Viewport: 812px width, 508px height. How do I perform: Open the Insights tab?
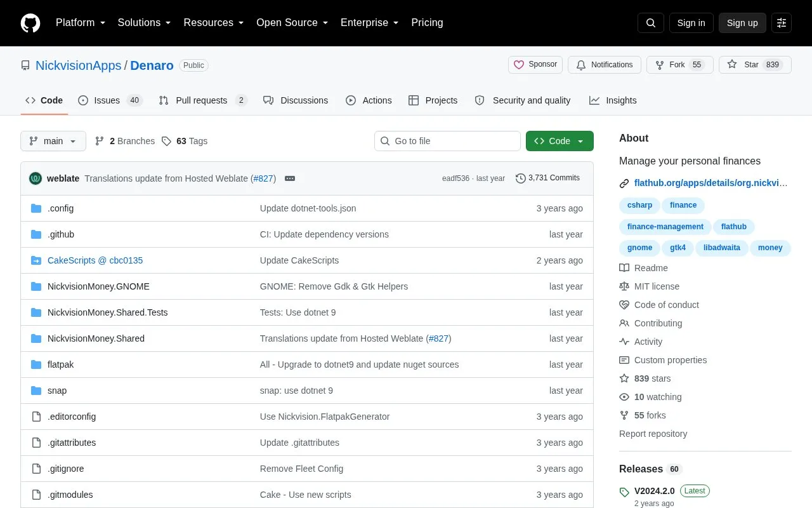[613, 100]
